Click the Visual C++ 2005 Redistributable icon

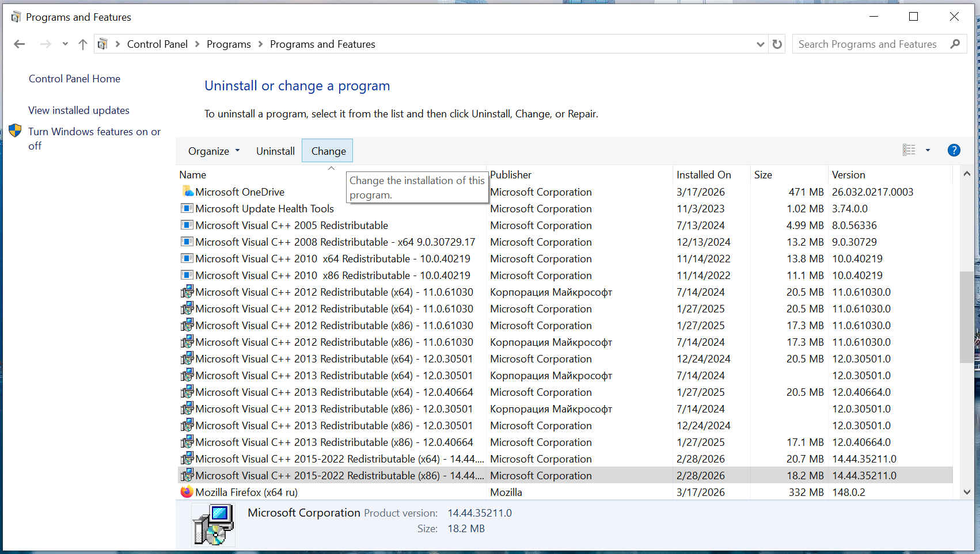point(187,225)
